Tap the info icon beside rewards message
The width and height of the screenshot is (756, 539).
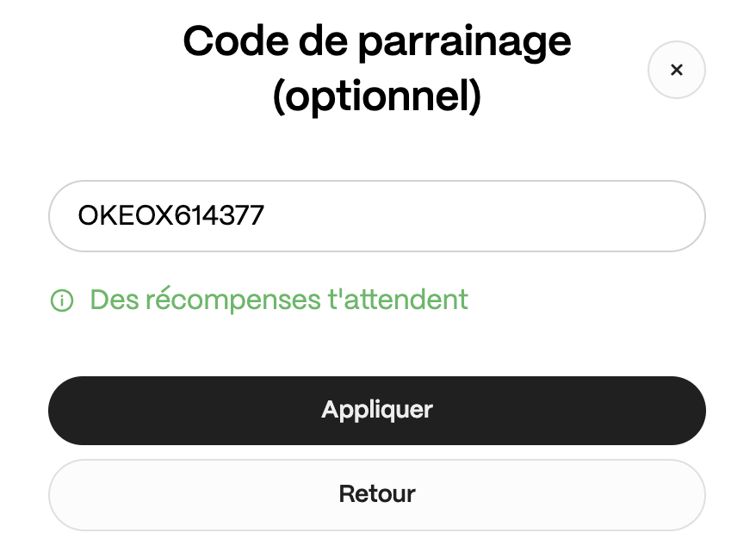click(x=61, y=300)
